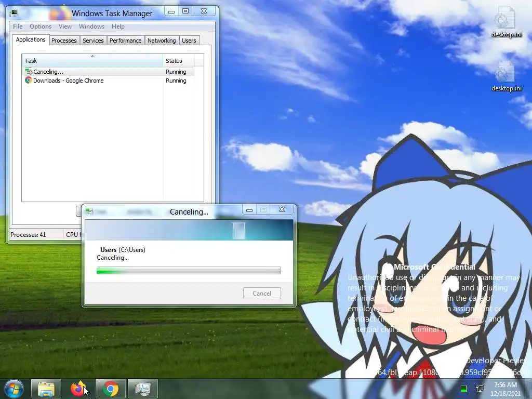Image resolution: width=532 pixels, height=399 pixels.
Task: Click the green progress bar in Canceling dialog
Action: [189, 270]
